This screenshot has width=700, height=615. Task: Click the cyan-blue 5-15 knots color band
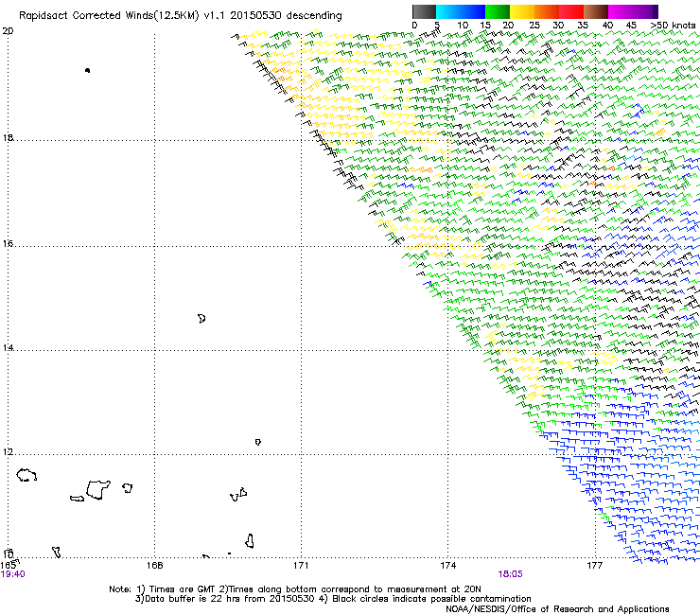point(461,11)
